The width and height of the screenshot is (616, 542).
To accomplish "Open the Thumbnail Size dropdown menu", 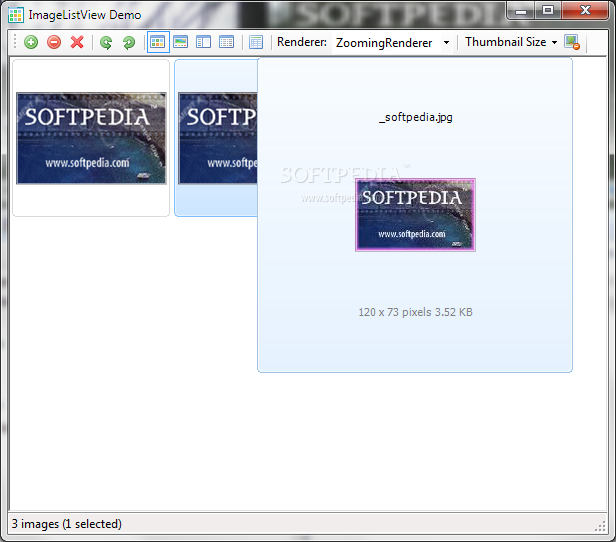I will (511, 42).
